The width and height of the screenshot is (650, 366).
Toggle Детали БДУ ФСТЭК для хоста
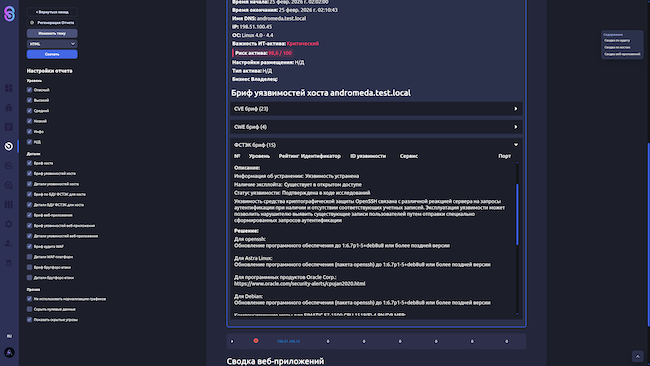tap(29, 205)
